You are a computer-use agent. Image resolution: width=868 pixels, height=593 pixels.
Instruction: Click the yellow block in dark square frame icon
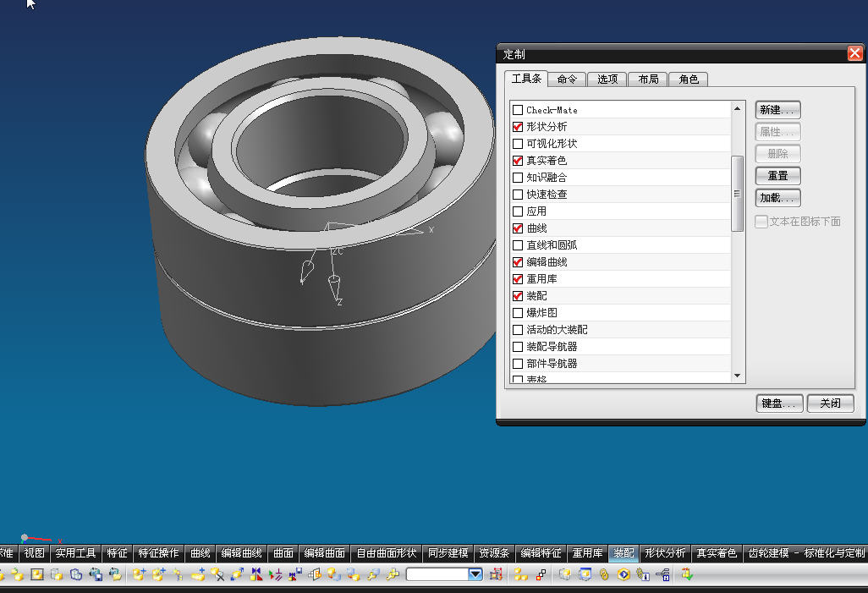click(36, 574)
